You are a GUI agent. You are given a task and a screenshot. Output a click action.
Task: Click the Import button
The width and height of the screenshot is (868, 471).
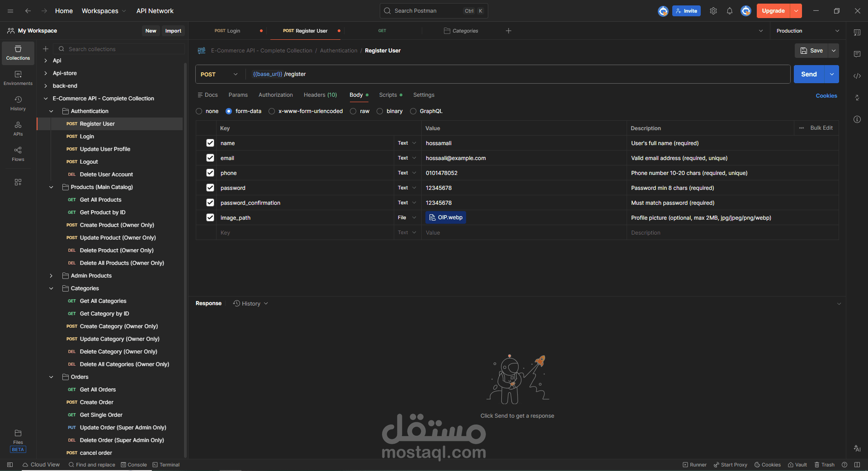pos(173,31)
